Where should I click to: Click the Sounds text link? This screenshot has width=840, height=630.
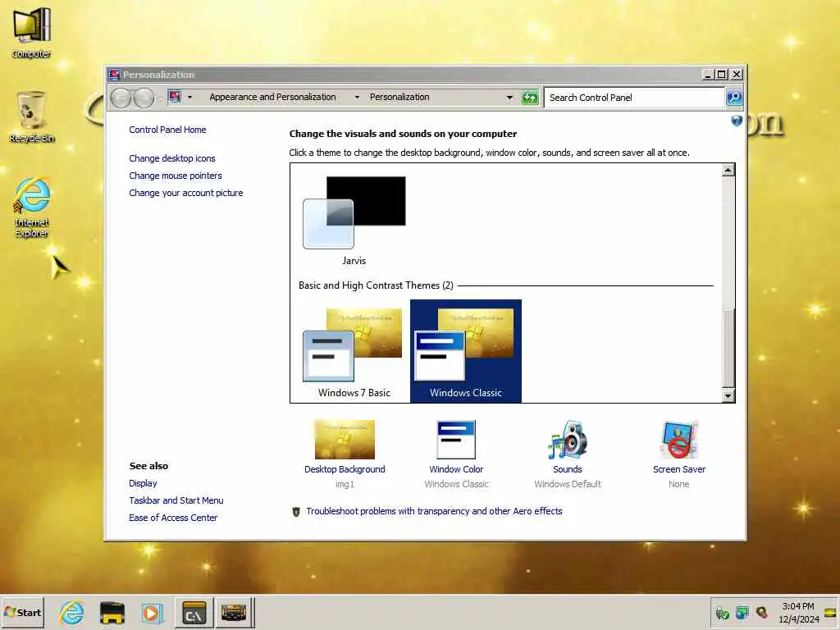point(568,469)
